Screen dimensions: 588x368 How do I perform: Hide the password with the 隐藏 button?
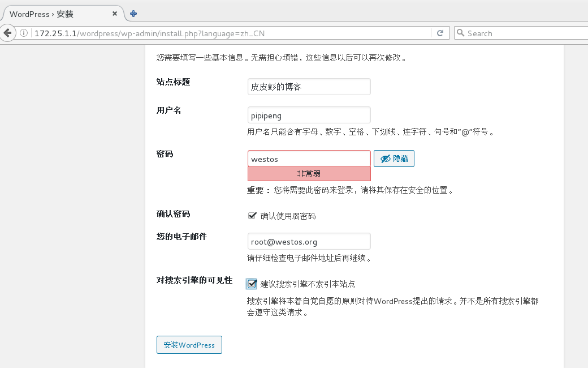[x=394, y=159]
